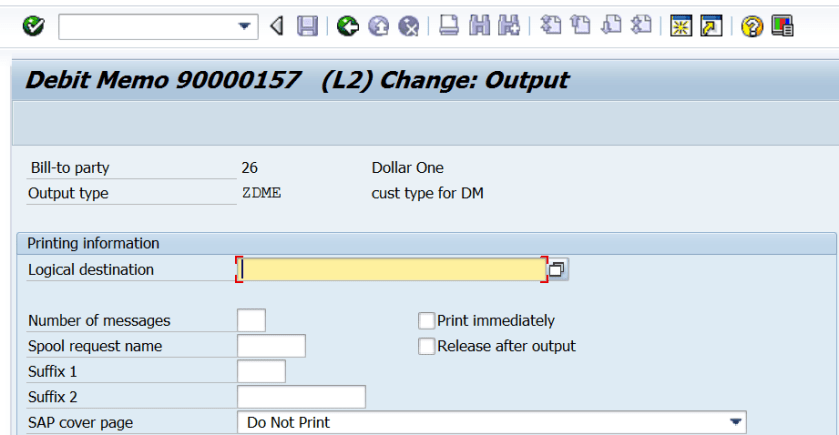The width and height of the screenshot is (839, 435).
Task: Collapse command field with triangle icon
Action: (x=277, y=26)
